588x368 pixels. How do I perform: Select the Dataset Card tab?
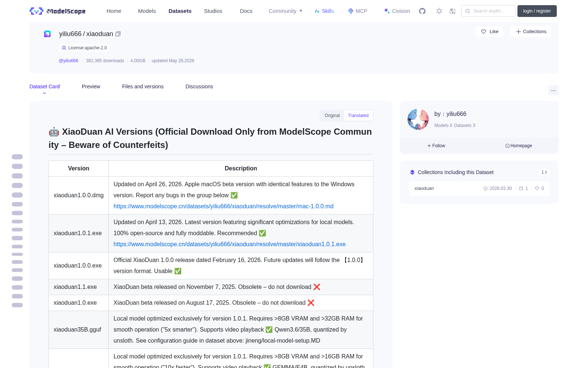44,86
